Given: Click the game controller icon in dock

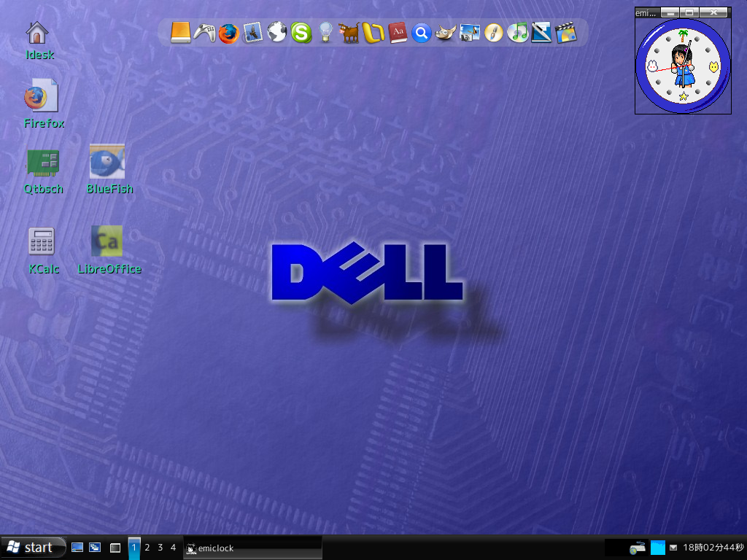Looking at the screenshot, I should coord(203,33).
